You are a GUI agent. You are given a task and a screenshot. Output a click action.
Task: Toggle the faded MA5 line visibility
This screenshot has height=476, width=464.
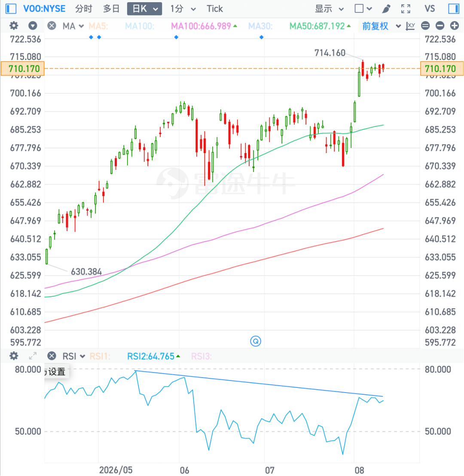pos(98,26)
